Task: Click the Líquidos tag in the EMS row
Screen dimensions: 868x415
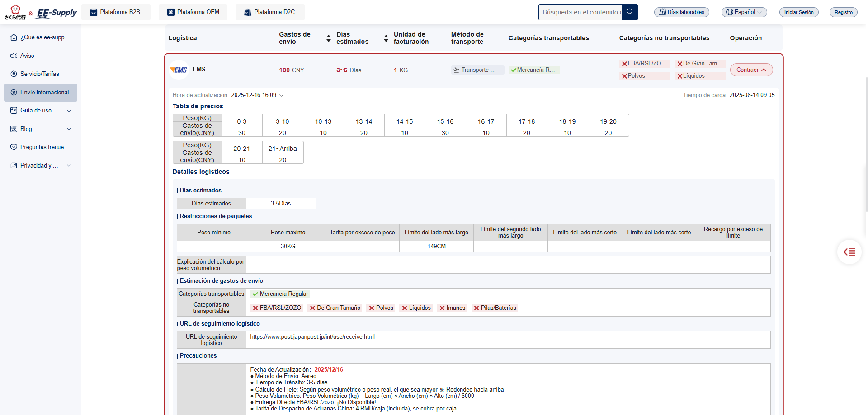Action: click(x=700, y=76)
